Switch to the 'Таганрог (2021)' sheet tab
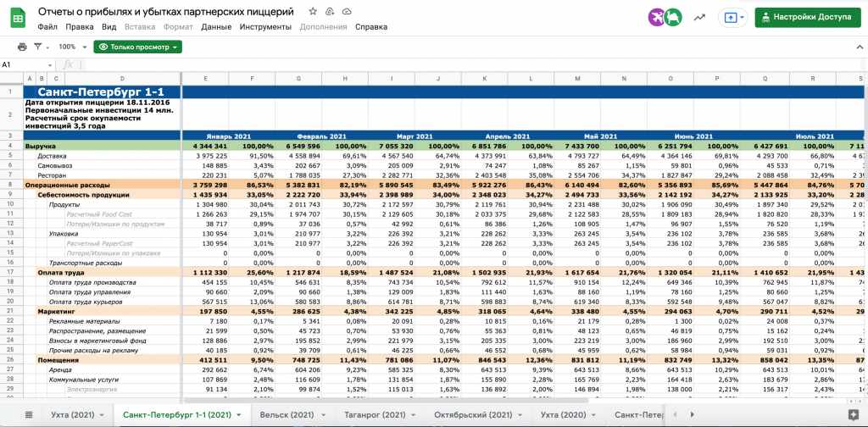 coord(381,414)
